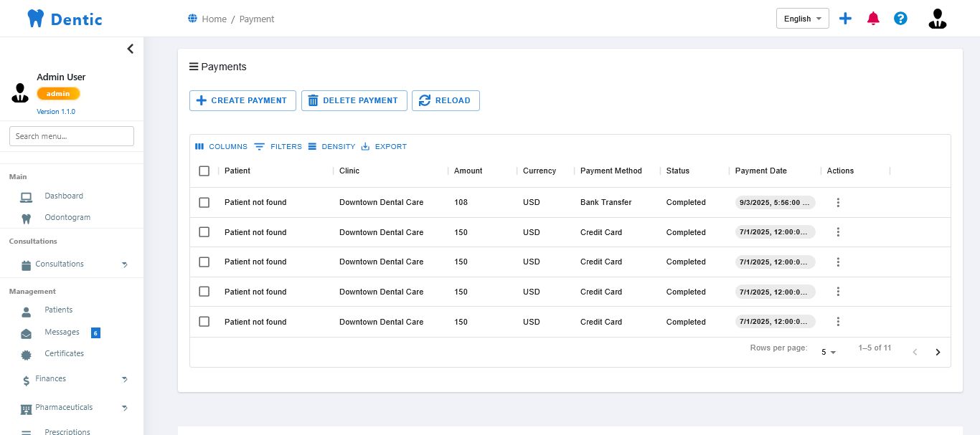Open the user profile avatar in header

pos(937,19)
